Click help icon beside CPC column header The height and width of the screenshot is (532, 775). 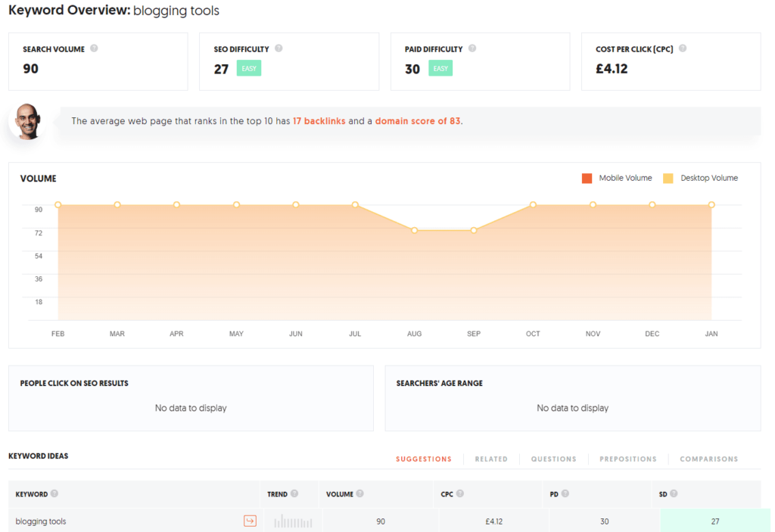coord(461,494)
